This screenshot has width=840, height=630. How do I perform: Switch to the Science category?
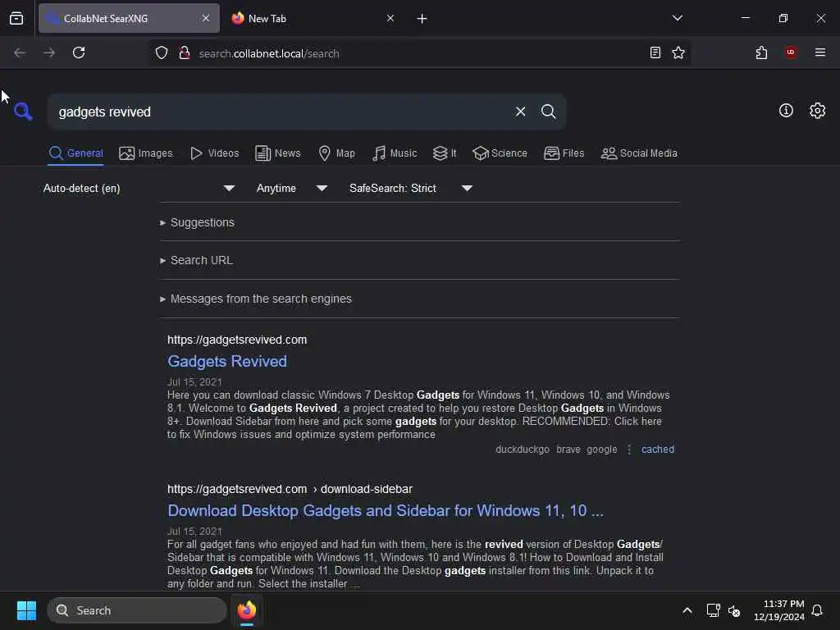(500, 153)
